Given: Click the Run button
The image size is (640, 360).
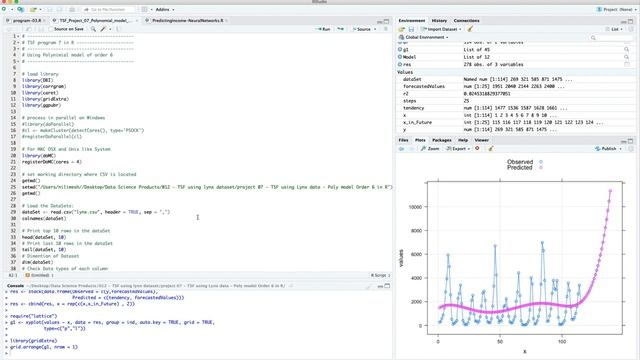Looking at the screenshot, I should tap(323, 29).
